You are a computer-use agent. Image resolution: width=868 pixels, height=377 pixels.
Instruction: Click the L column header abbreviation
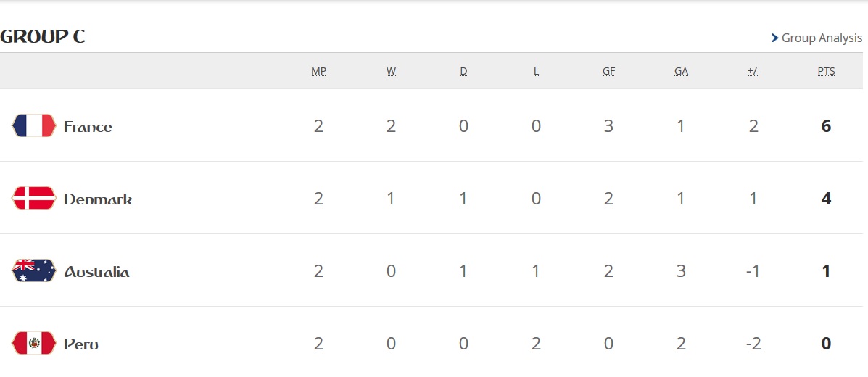pos(536,72)
